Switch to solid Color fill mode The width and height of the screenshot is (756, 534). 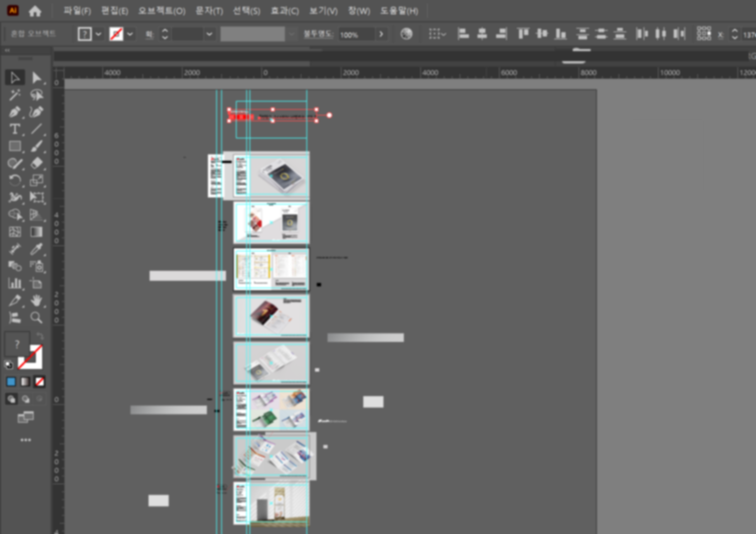(11, 382)
